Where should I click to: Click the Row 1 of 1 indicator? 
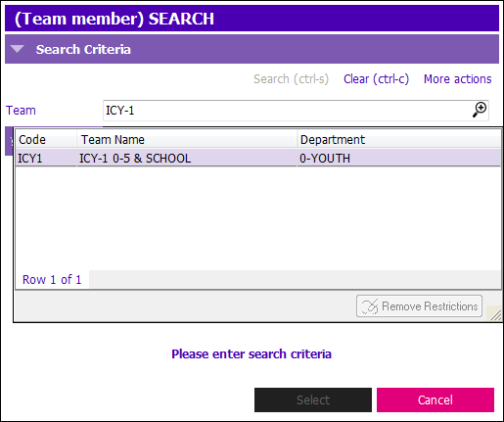click(52, 280)
